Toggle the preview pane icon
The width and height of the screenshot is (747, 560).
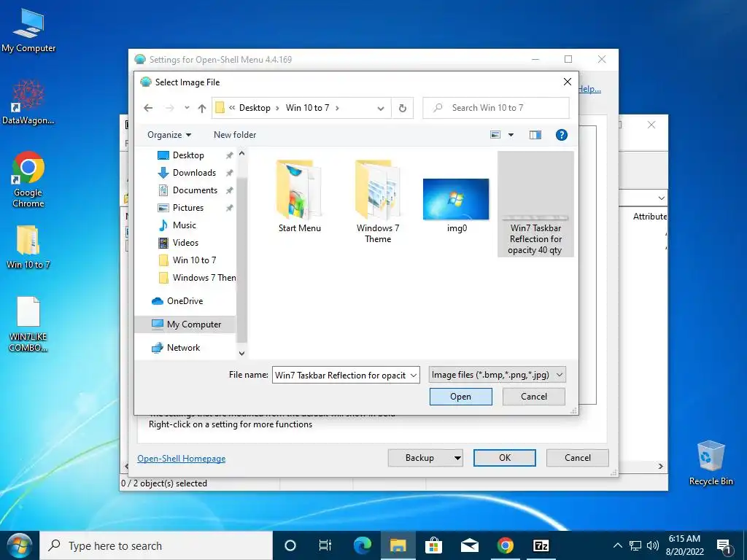[535, 135]
